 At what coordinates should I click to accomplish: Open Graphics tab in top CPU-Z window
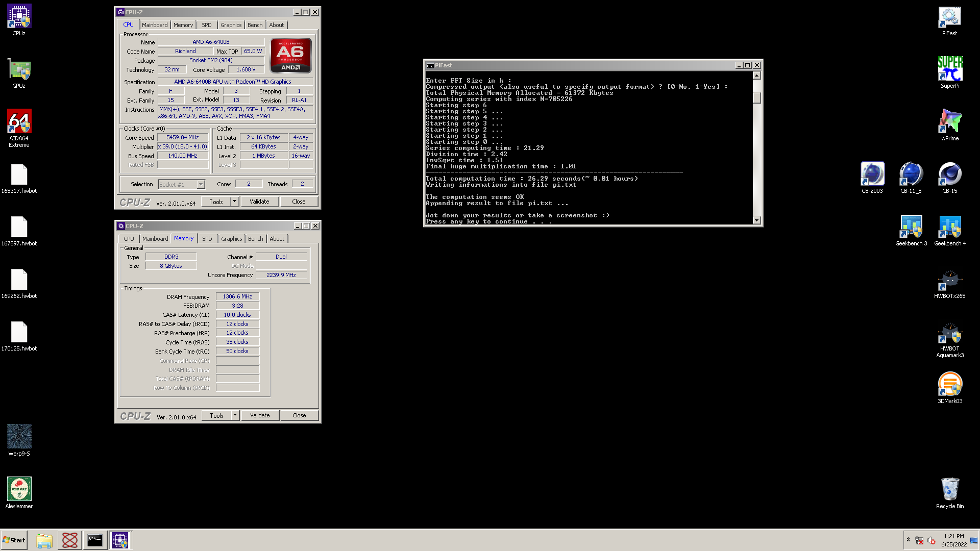click(231, 25)
